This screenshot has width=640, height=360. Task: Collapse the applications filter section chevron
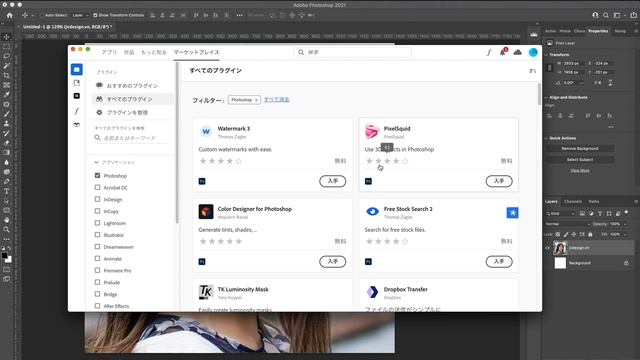tap(97, 162)
